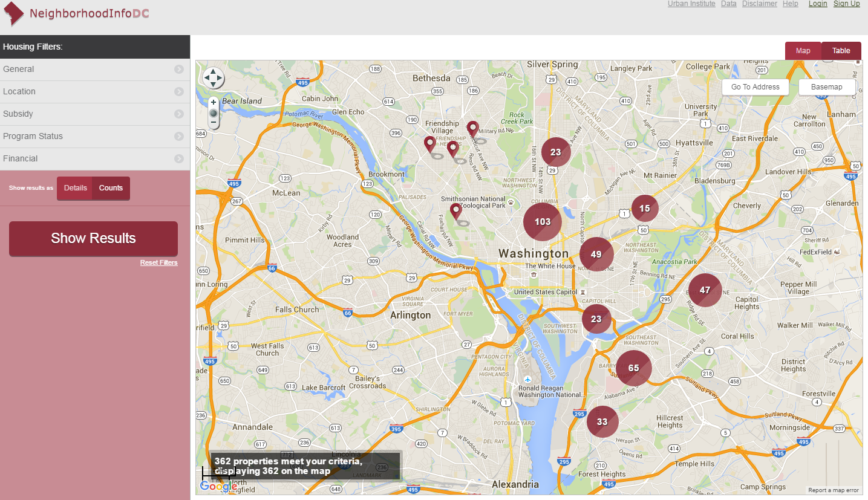The image size is (868, 500).
Task: Select pin at Friendship Village
Action: [429, 144]
